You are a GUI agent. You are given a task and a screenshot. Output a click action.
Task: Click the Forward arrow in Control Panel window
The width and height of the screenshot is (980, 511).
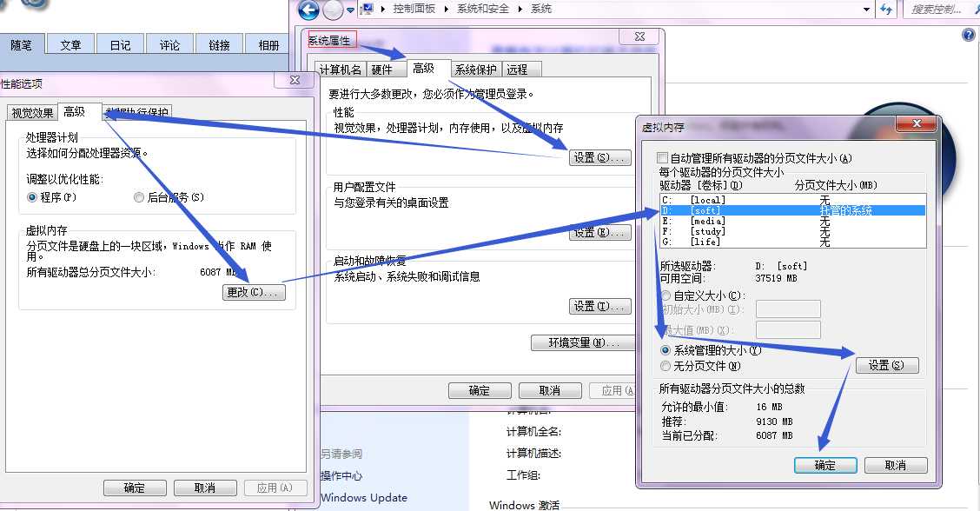[333, 10]
